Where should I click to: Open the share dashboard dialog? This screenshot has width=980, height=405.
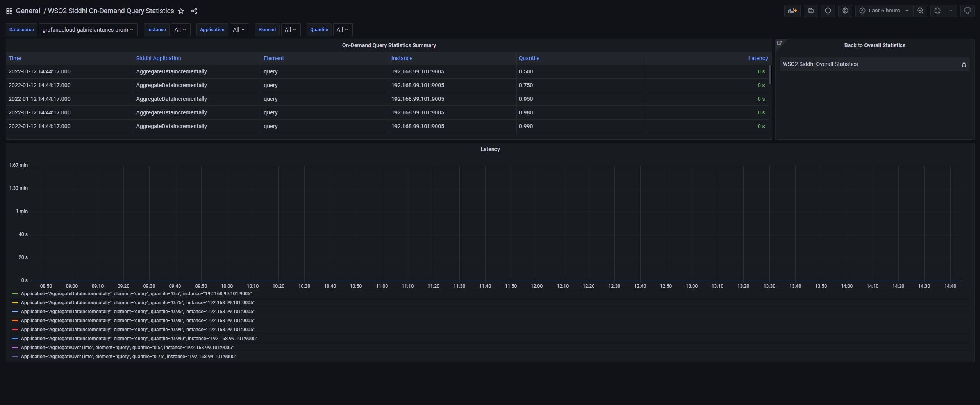point(194,11)
